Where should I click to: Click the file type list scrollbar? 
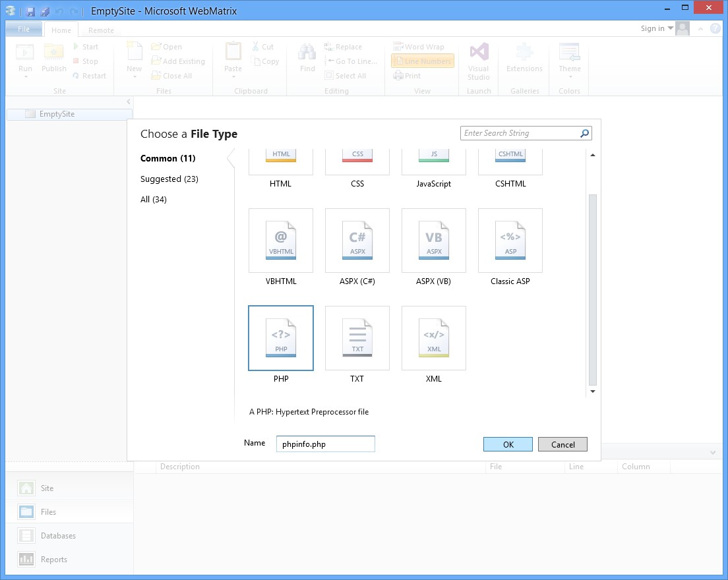592,289
